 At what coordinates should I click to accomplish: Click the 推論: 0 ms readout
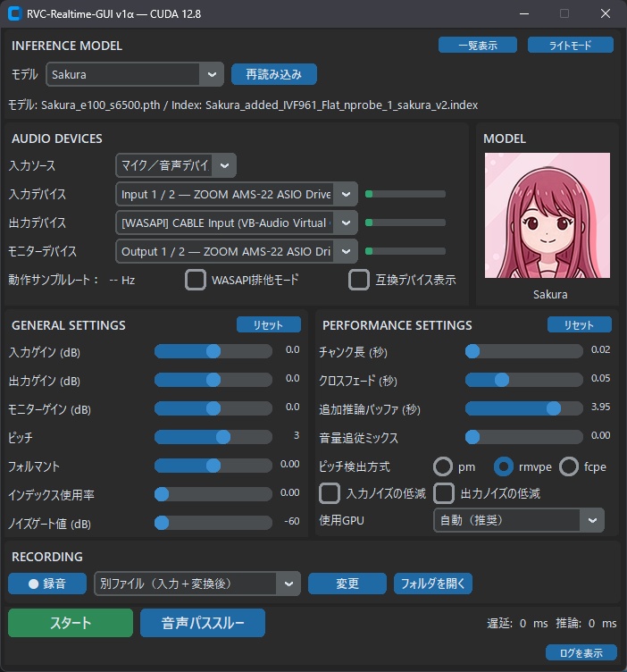coord(586,623)
